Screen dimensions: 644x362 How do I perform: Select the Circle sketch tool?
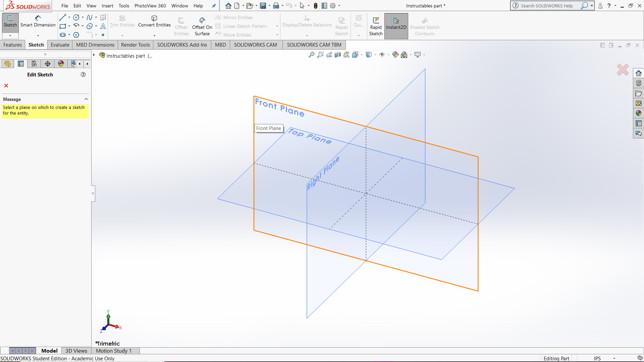pos(76,17)
